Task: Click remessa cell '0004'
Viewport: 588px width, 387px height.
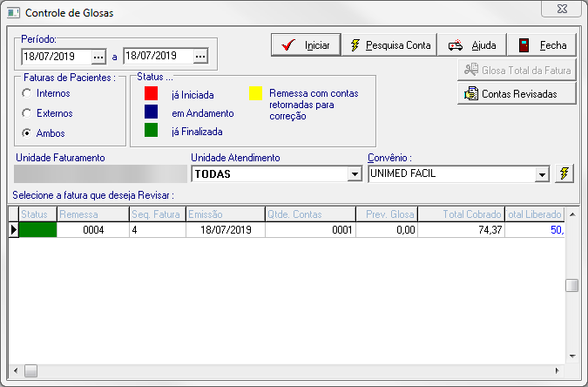Action: pos(93,230)
